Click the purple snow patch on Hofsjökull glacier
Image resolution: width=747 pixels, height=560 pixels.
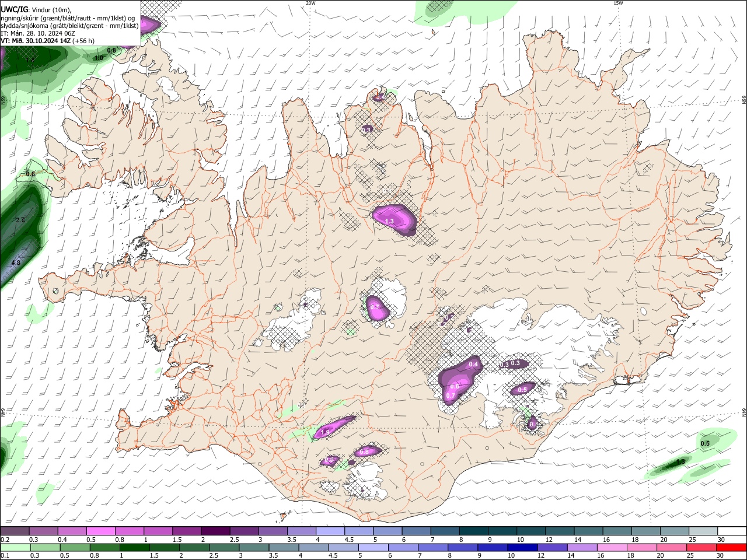click(377, 309)
